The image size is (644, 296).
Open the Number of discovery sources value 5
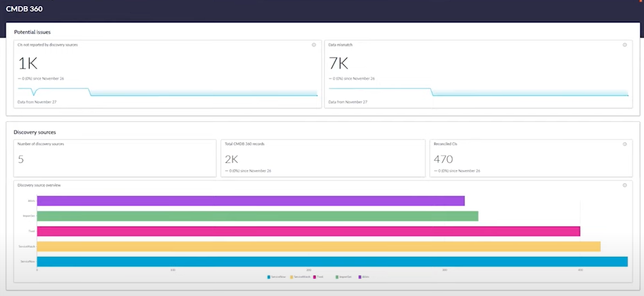(21, 159)
